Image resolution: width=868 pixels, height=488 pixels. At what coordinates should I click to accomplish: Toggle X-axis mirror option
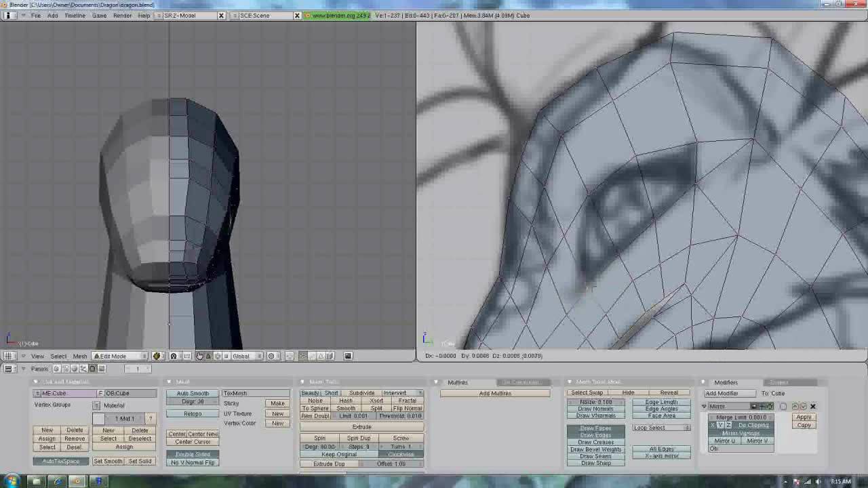click(662, 456)
